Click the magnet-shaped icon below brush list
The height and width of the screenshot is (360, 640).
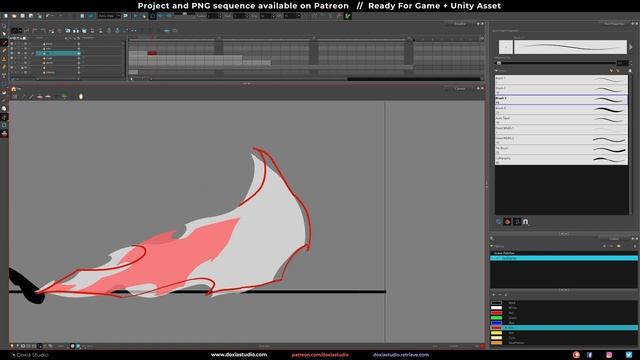[525, 222]
